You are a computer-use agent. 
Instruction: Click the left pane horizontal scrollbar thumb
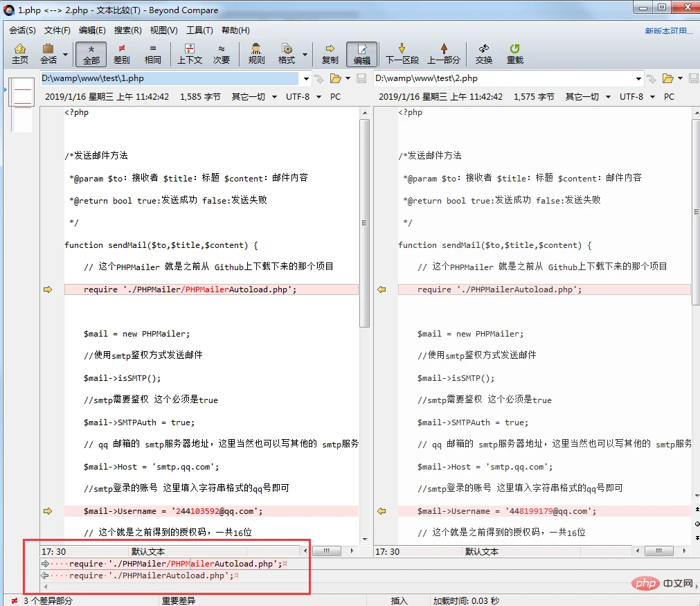point(326,551)
